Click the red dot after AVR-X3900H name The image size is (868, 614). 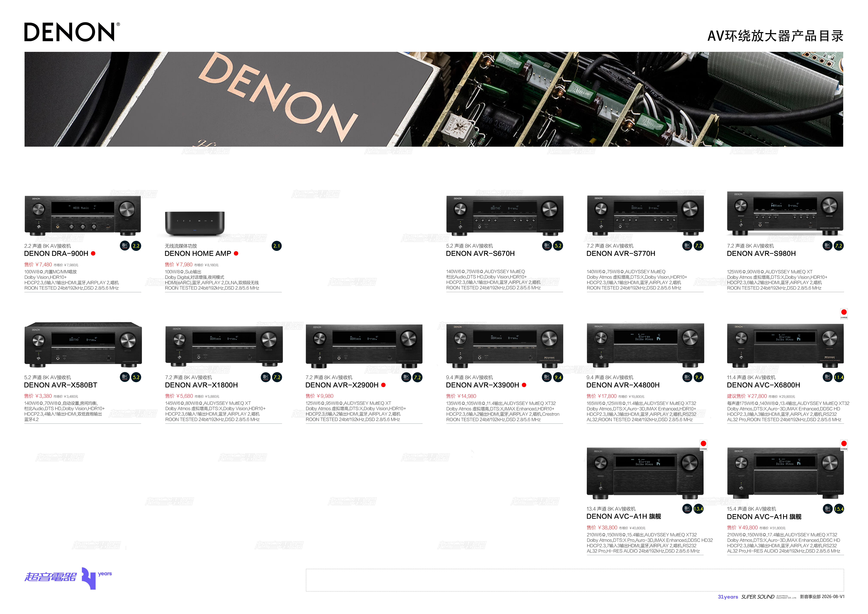point(524,385)
